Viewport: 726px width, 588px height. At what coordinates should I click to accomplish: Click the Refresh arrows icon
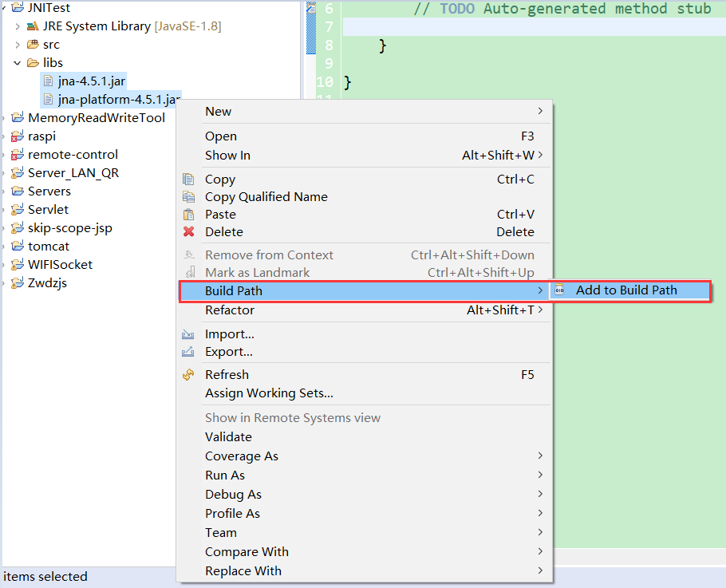coord(188,374)
